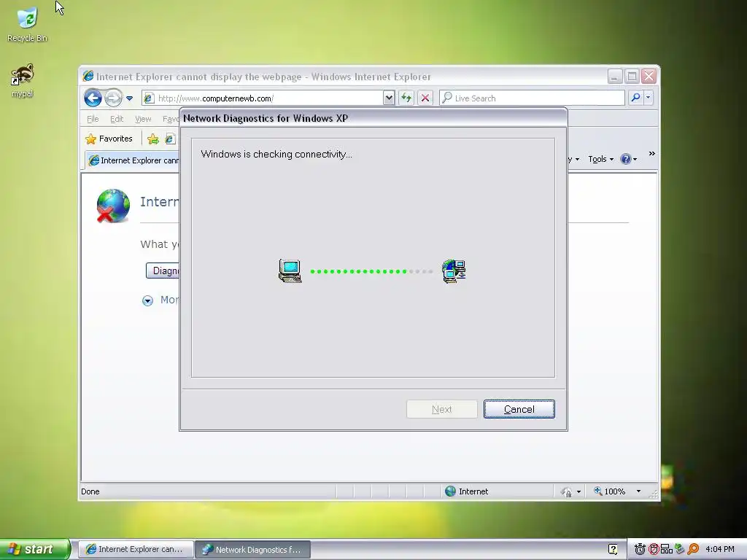The width and height of the screenshot is (747, 560).
Task: Click the 4:04 PM taskbar clock
Action: coord(720,549)
